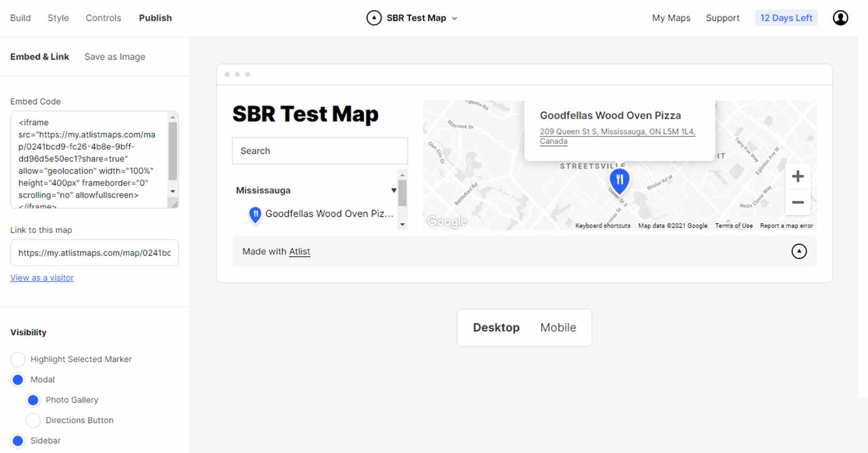Select Desktop preview mode
This screenshot has height=453, width=868.
496,328
